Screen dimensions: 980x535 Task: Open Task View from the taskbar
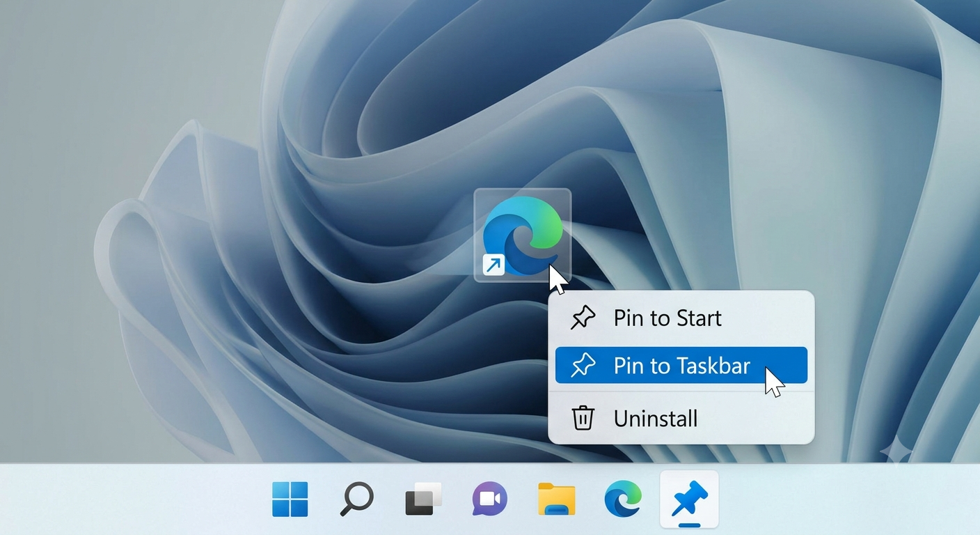(x=423, y=499)
